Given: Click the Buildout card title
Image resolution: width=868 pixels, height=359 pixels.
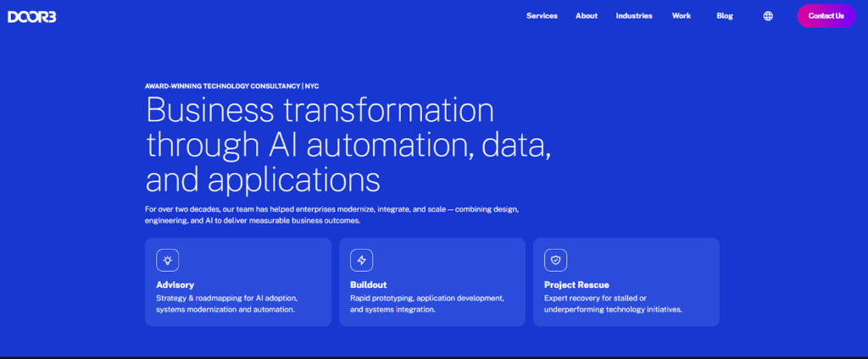Looking at the screenshot, I should [368, 284].
